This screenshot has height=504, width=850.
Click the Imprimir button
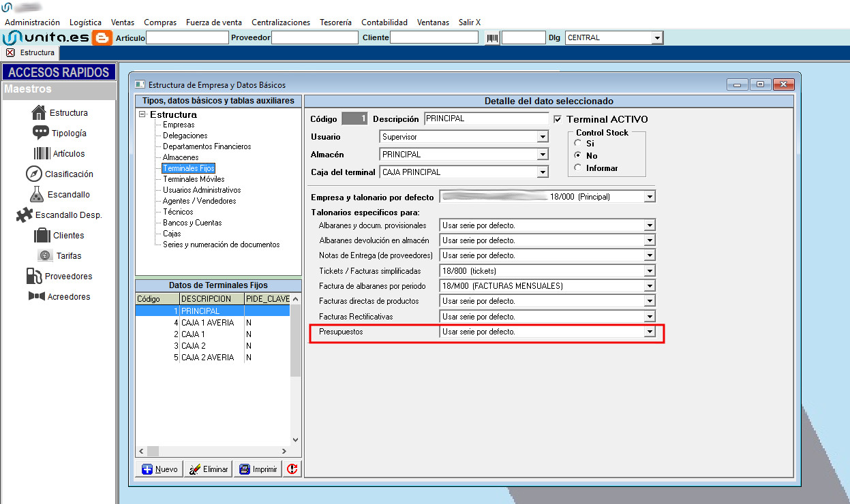[258, 469]
